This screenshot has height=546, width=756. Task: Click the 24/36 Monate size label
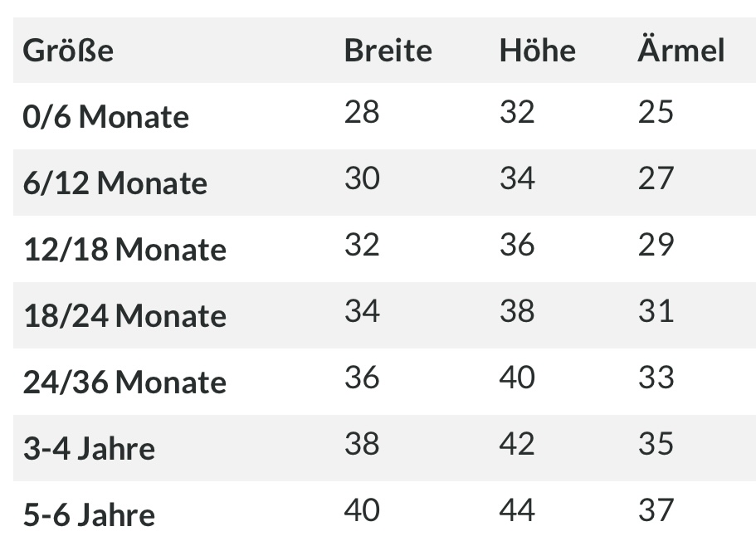coord(124,383)
